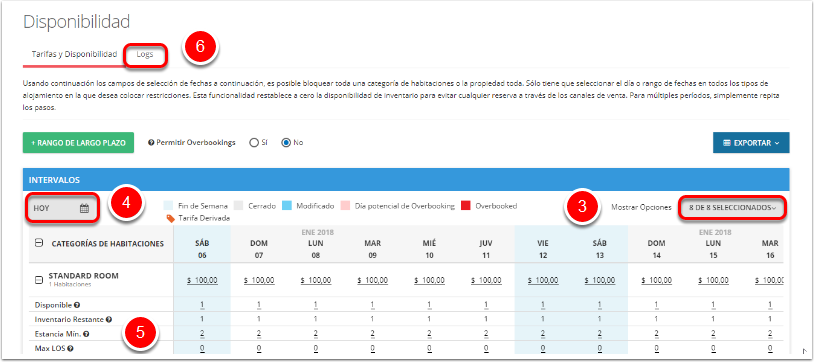
Task: Edit Disponible value for MAR 09
Action: [x=372, y=305]
